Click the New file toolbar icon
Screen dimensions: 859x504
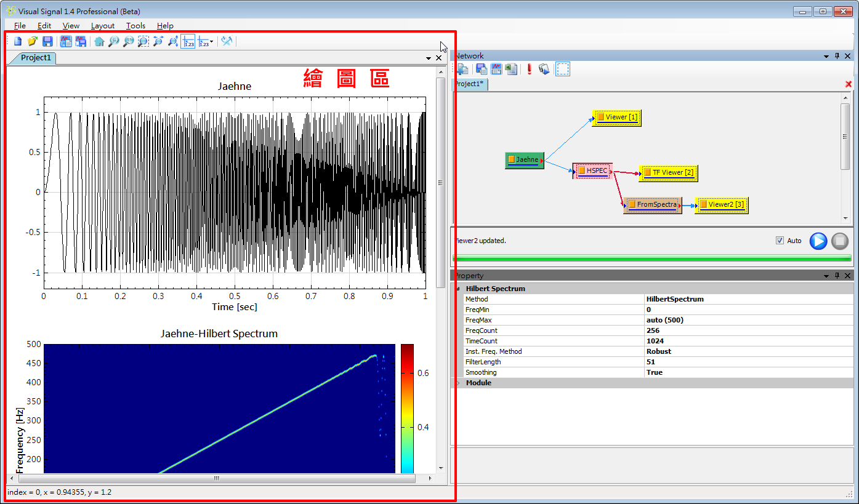pos(18,42)
